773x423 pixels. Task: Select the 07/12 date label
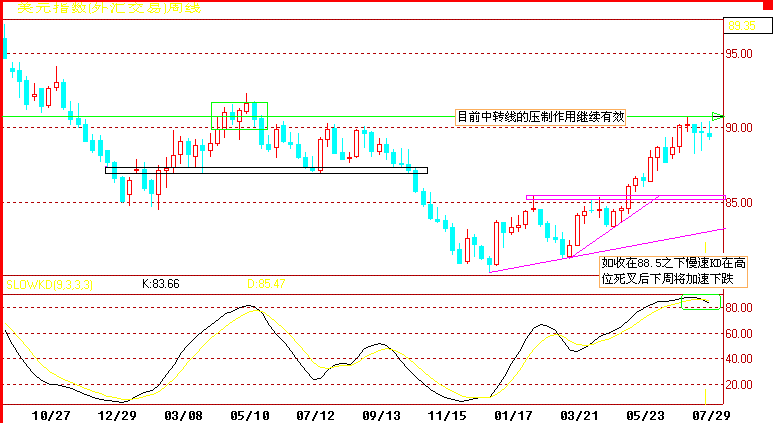point(316,416)
